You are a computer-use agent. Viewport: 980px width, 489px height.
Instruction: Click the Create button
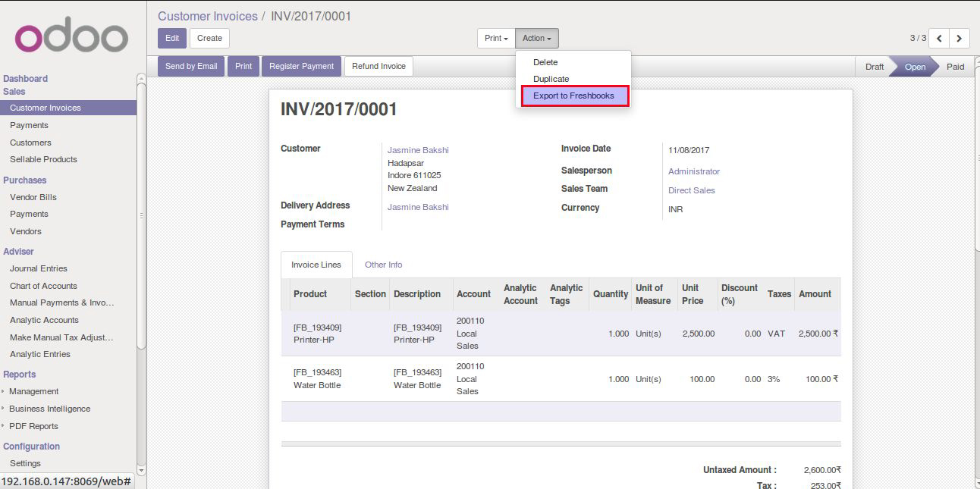pos(209,38)
